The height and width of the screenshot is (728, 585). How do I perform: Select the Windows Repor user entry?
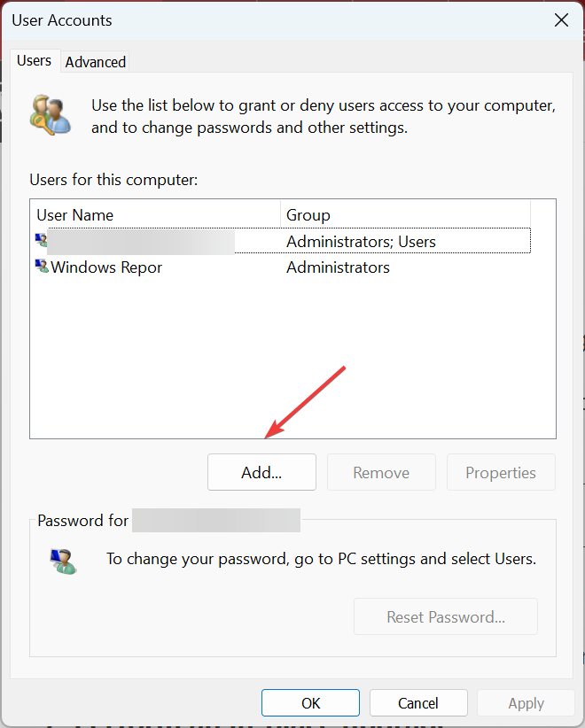pos(107,267)
